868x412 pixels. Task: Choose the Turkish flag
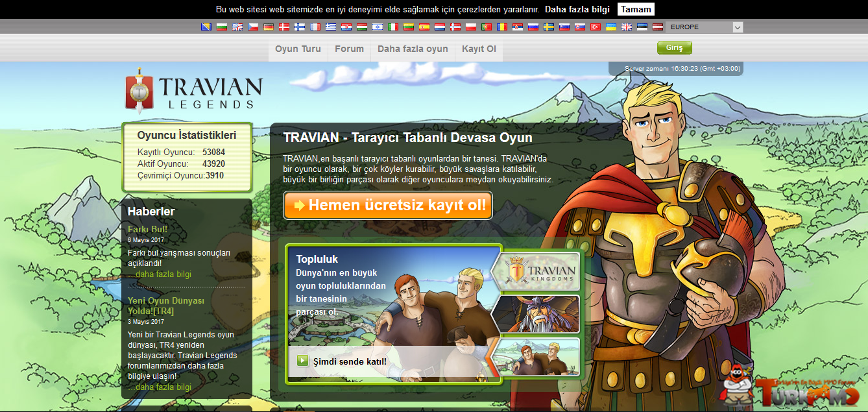point(596,27)
